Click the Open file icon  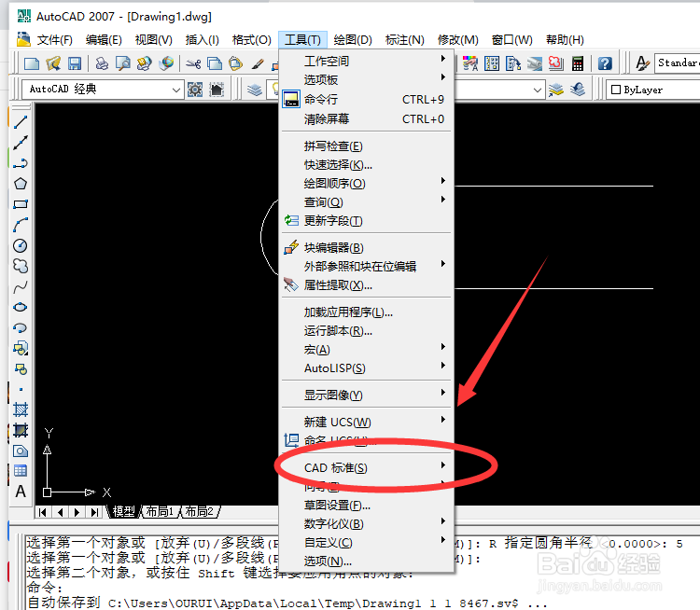pos(53,63)
